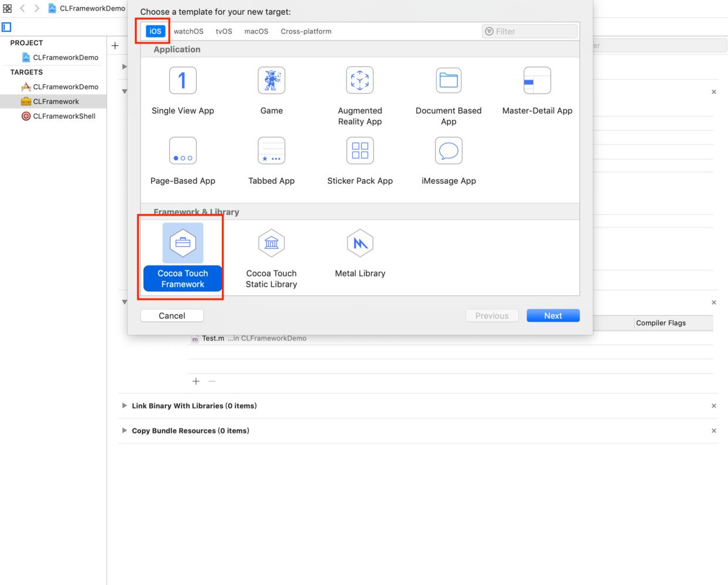Show macOS templates tab
Screen dimensions: 728x585
[257, 31]
